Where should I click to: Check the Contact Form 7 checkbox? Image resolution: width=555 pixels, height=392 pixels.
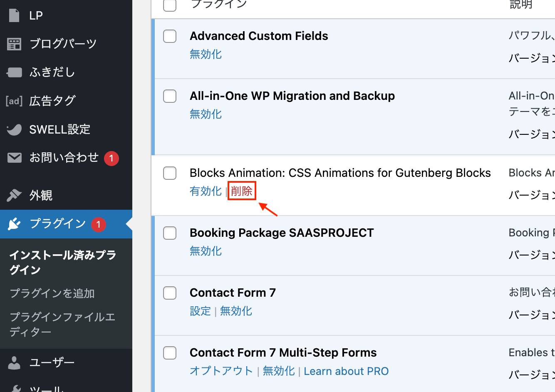pyautogui.click(x=170, y=293)
